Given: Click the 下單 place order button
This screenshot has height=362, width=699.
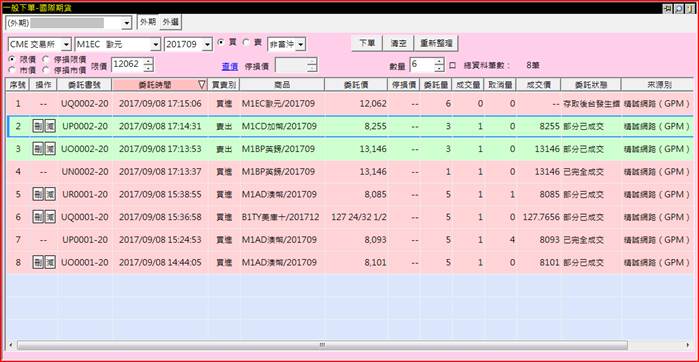Looking at the screenshot, I should (x=367, y=43).
